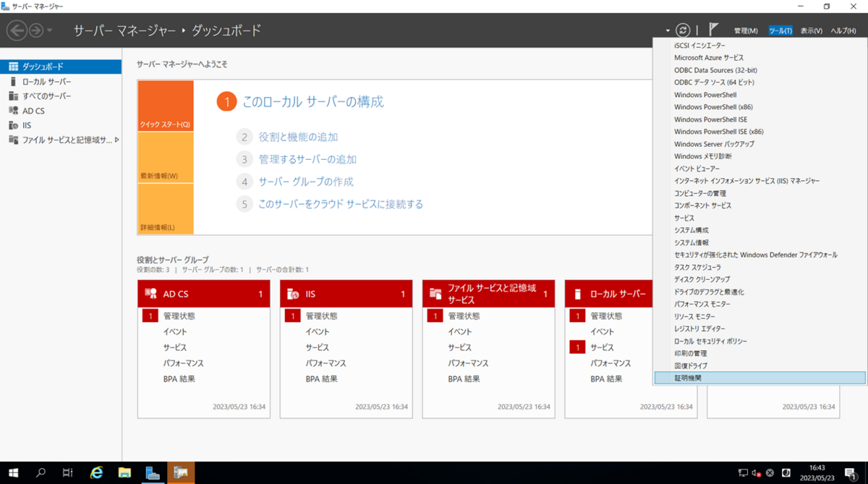Open Task View from taskbar
The width and height of the screenshot is (868, 484).
coord(68,472)
